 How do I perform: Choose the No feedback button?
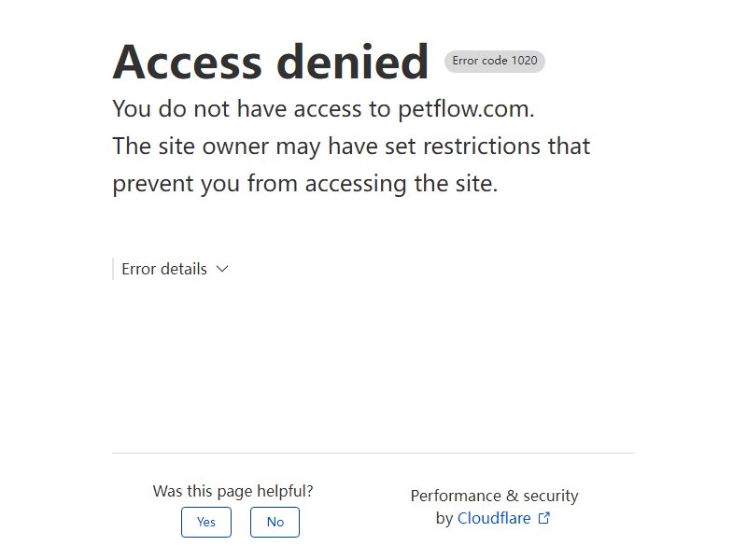coord(275,522)
